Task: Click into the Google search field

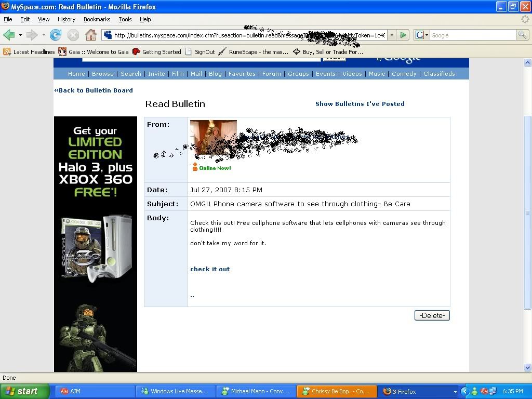Action: click(472, 35)
